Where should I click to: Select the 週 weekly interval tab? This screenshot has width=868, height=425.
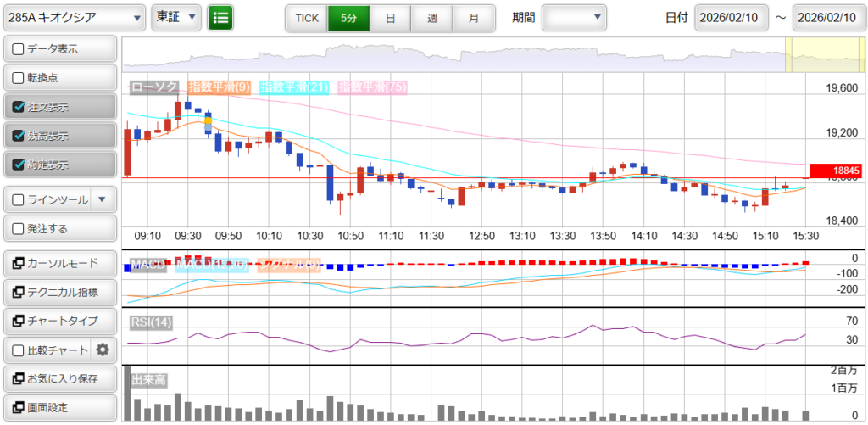(432, 17)
